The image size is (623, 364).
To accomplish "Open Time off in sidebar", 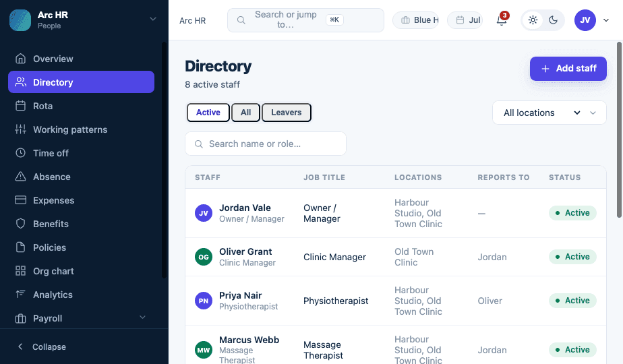I will (x=81, y=153).
